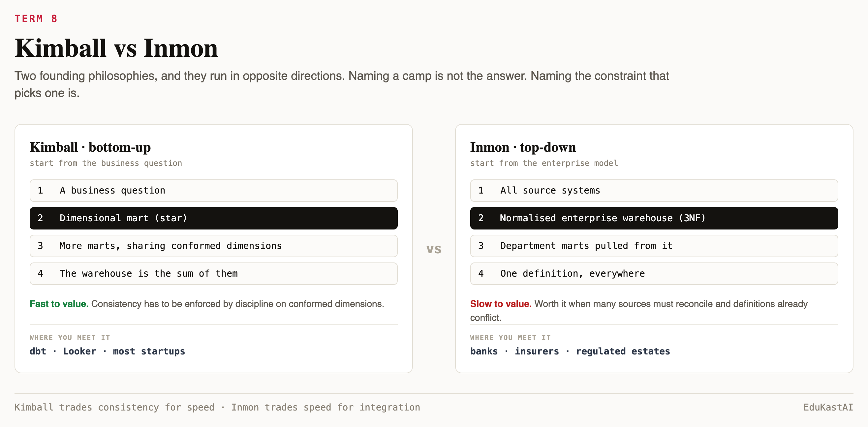This screenshot has width=868, height=427.
Task: Click the 'regulated estates' tag
Action: [x=623, y=351]
